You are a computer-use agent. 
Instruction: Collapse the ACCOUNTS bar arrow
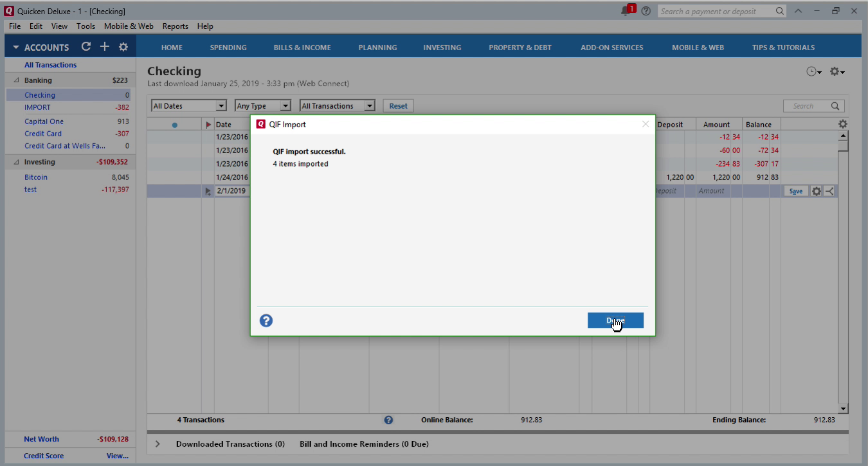coord(16,48)
